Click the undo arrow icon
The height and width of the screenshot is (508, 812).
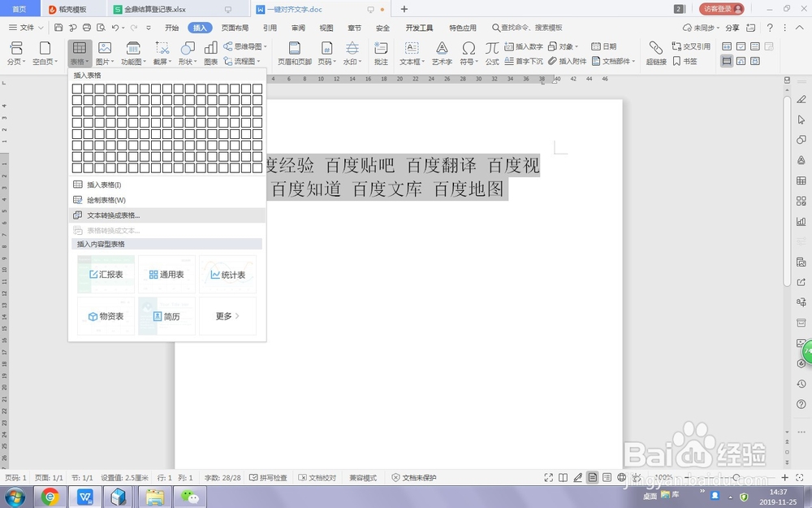coord(115,28)
